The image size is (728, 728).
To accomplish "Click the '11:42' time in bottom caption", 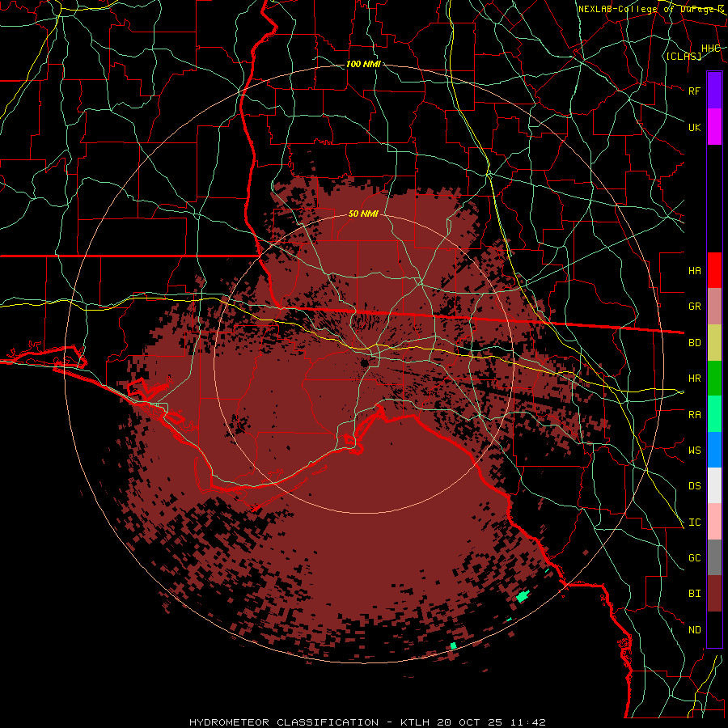I will coord(528,722).
